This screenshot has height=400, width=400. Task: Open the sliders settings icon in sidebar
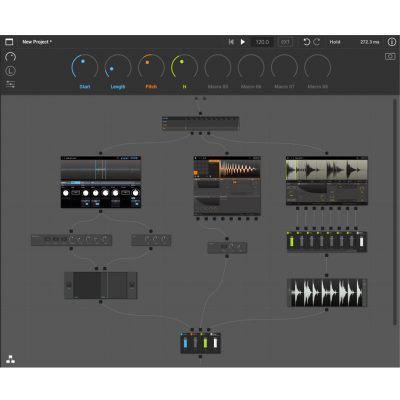(x=10, y=84)
